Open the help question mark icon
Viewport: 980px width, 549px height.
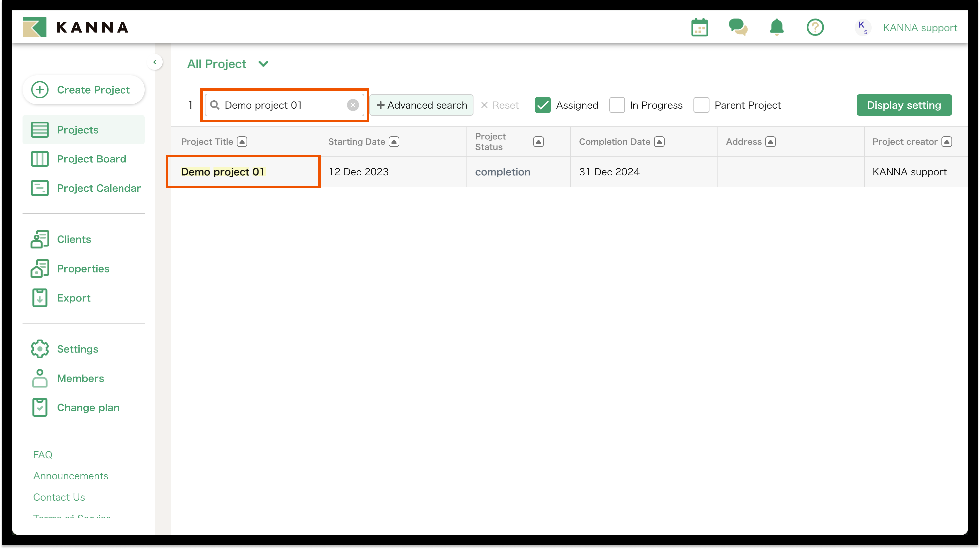pyautogui.click(x=815, y=27)
